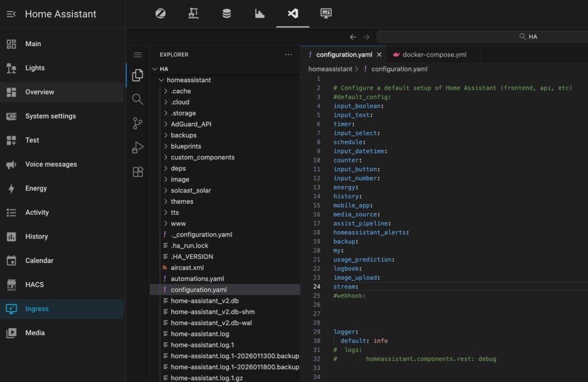Expand the custom_components folder

tap(202, 157)
